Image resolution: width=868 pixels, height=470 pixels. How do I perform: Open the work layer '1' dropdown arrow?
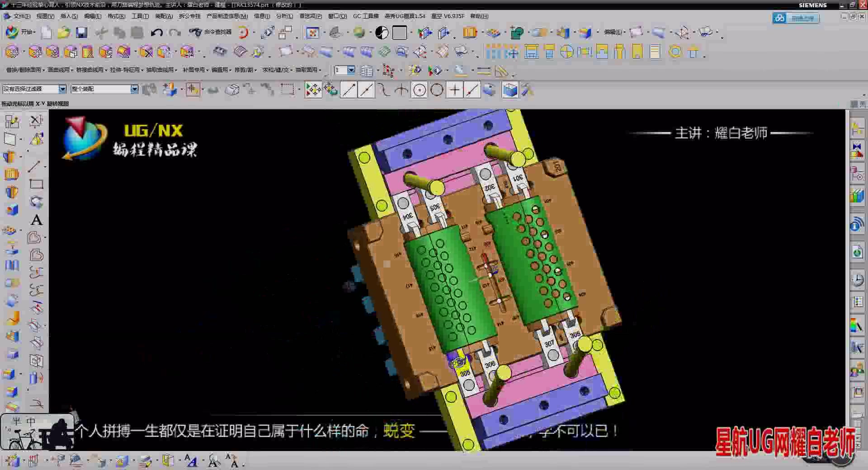tap(351, 70)
